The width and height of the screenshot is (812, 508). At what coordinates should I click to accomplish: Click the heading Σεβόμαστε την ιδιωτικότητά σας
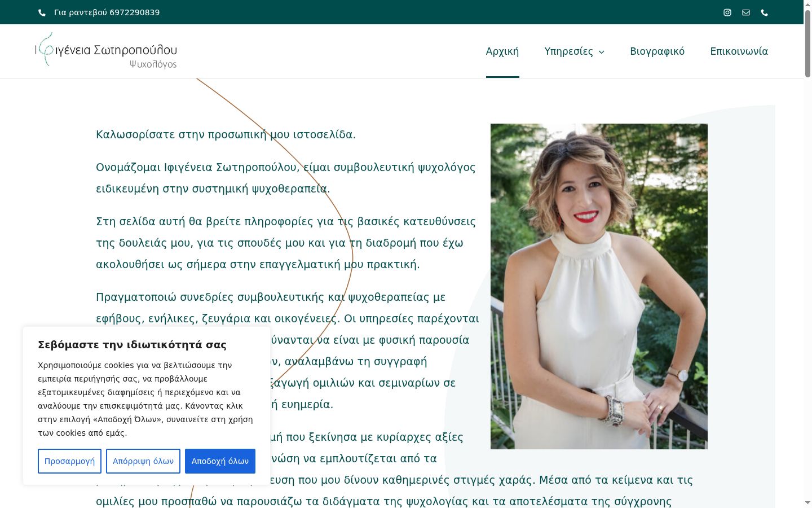pyautogui.click(x=133, y=345)
